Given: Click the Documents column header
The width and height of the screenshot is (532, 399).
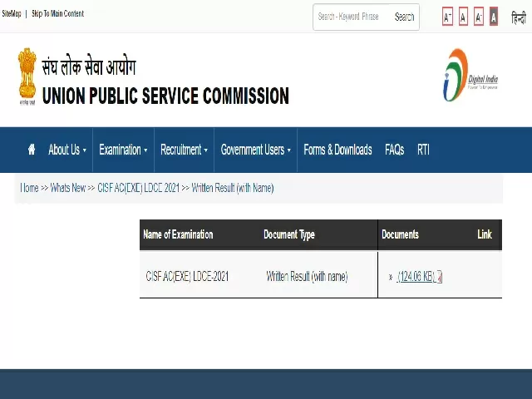Looking at the screenshot, I should click(x=400, y=234).
